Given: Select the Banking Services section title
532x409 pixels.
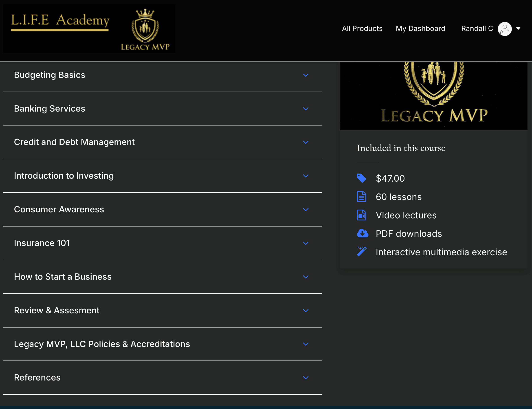Looking at the screenshot, I should (x=50, y=109).
